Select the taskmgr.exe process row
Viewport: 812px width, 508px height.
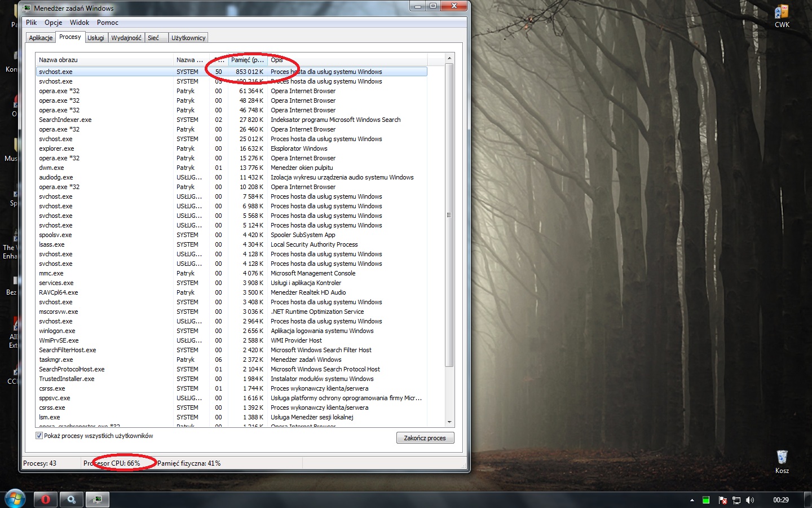231,360
